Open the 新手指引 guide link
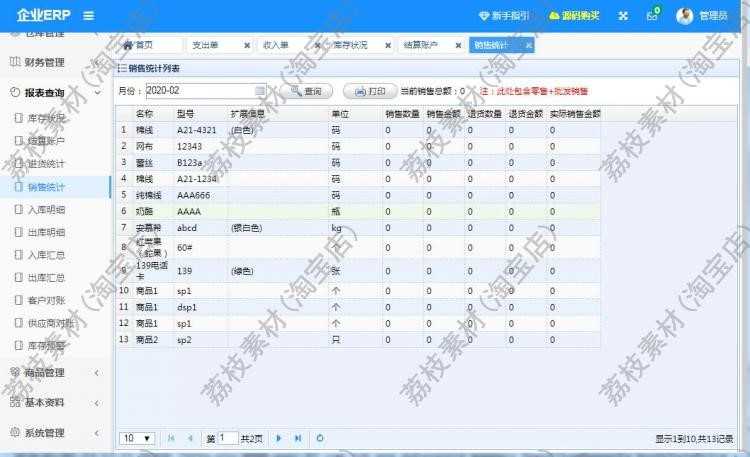 point(504,16)
